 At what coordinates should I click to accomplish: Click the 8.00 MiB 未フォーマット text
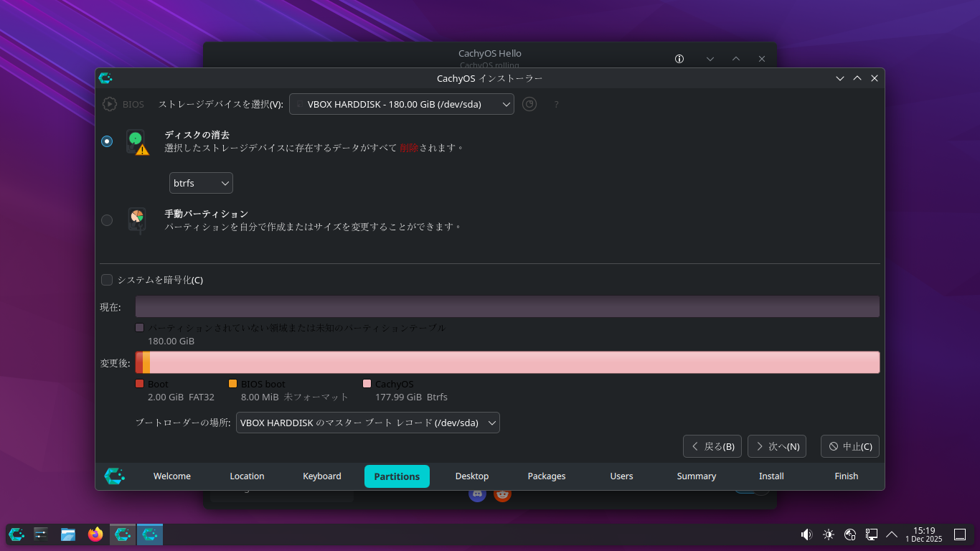click(294, 397)
